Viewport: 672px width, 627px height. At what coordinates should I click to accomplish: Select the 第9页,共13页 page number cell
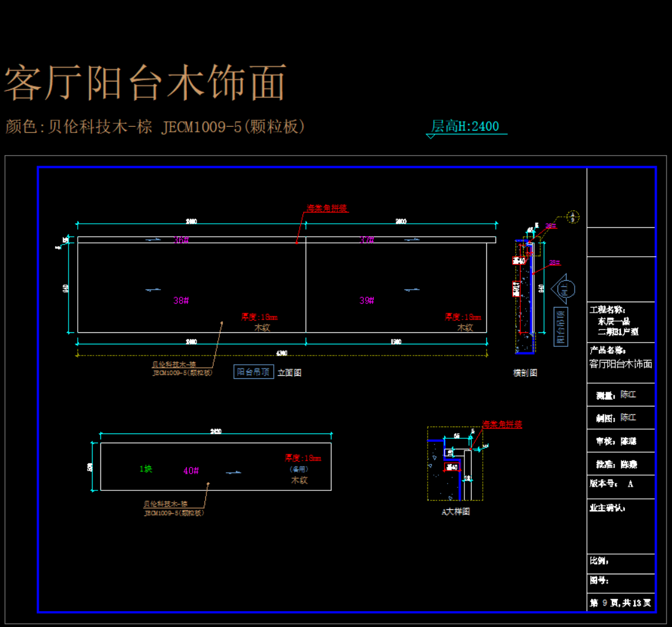pyautogui.click(x=621, y=603)
